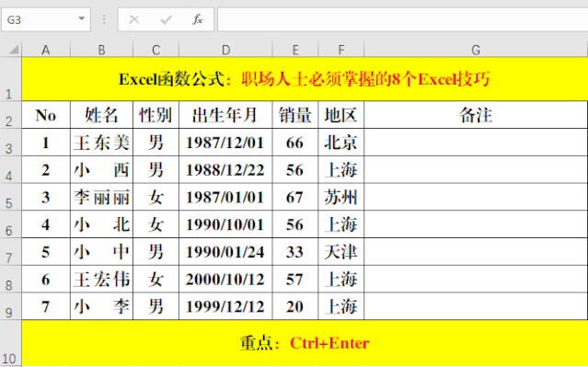Select row 3 header
This screenshot has width=588, height=367.
[x=10, y=143]
